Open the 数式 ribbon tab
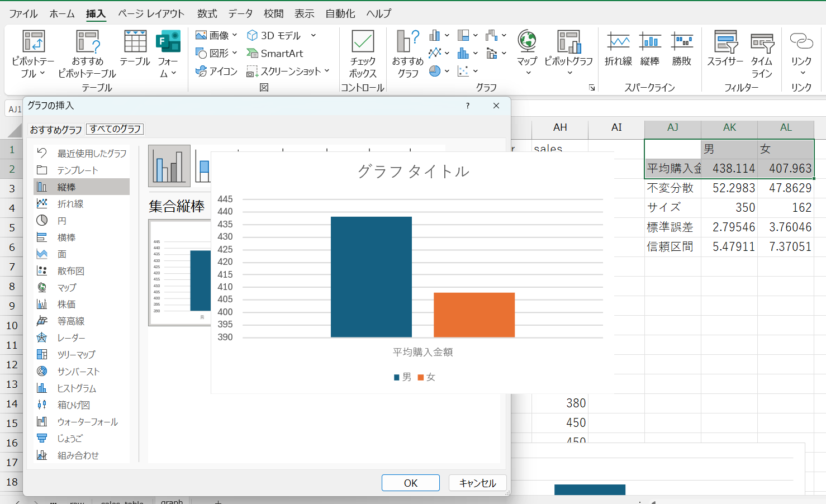The height and width of the screenshot is (504, 826). coord(207,13)
